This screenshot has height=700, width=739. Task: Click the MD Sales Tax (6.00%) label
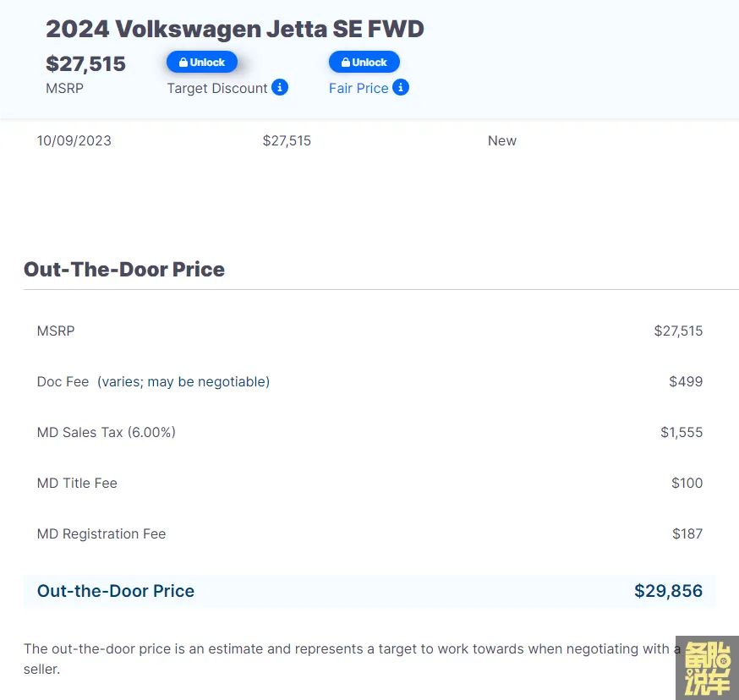[x=107, y=432]
